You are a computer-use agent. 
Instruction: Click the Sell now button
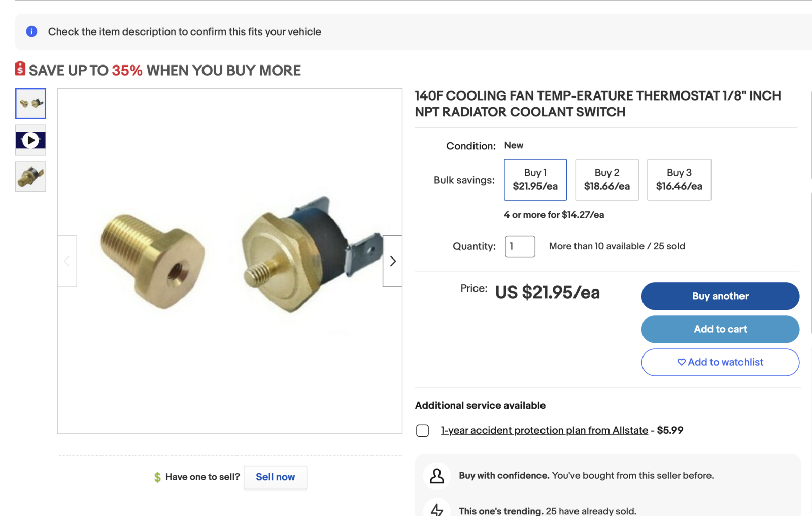point(275,477)
